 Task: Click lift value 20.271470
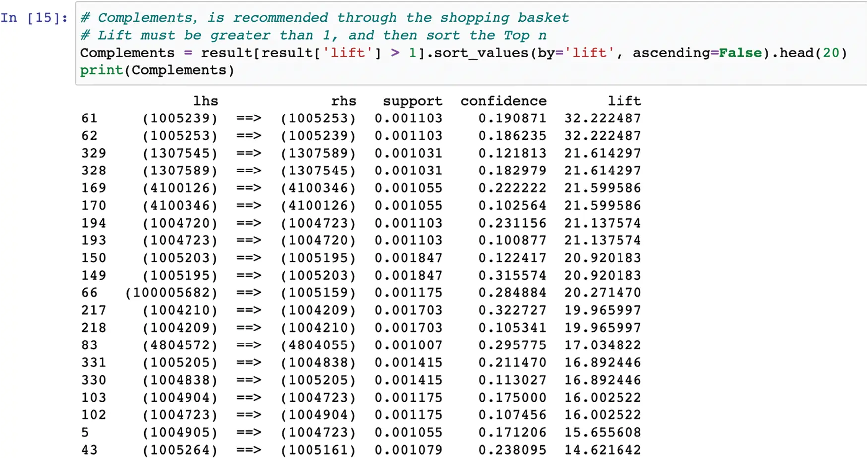pos(603,293)
